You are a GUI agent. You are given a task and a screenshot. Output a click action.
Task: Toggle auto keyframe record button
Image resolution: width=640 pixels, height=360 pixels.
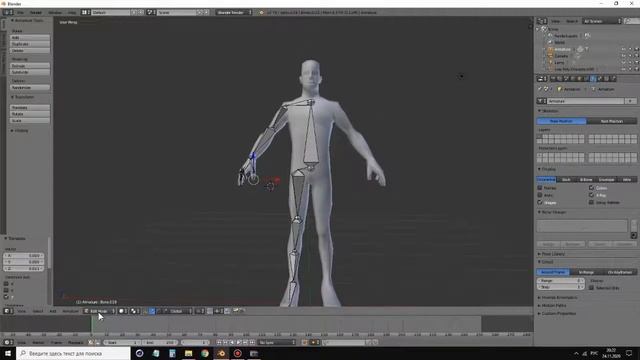pos(304,342)
